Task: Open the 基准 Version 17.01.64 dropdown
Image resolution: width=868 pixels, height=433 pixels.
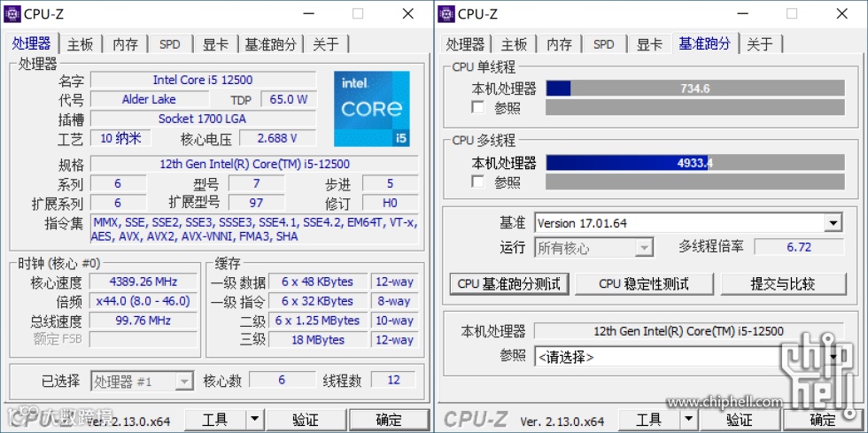Action: click(833, 223)
